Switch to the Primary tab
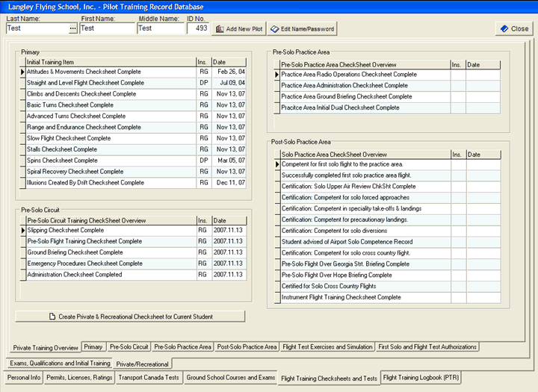The width and height of the screenshot is (538, 392). pos(93,347)
